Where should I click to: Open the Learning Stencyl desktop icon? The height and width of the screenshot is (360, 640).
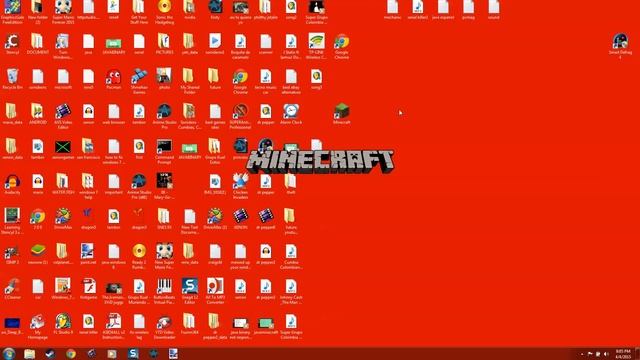point(12,221)
